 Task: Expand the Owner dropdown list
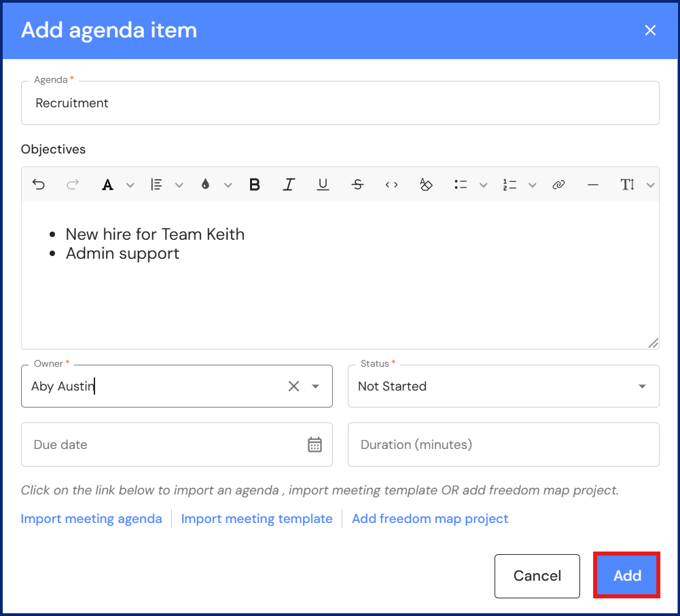point(316,386)
